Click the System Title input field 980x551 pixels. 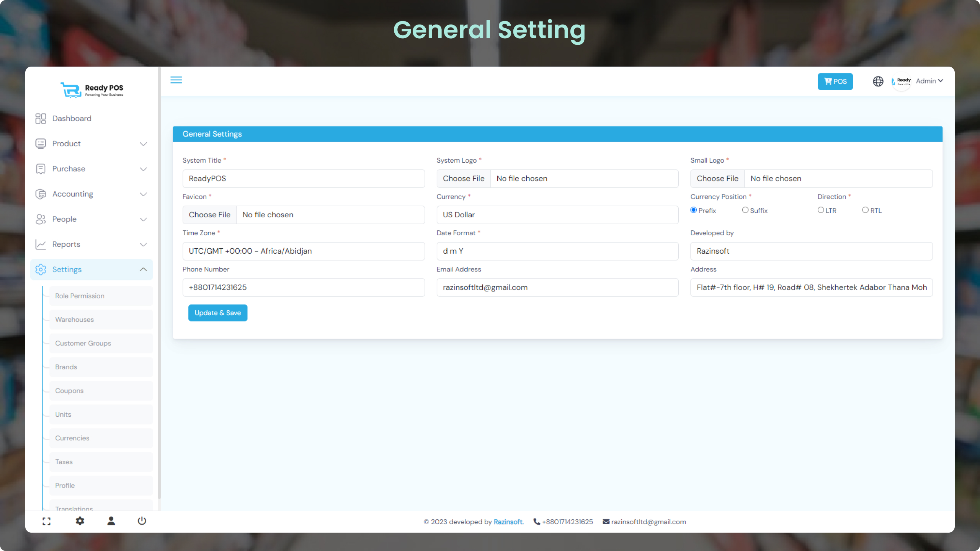303,179
